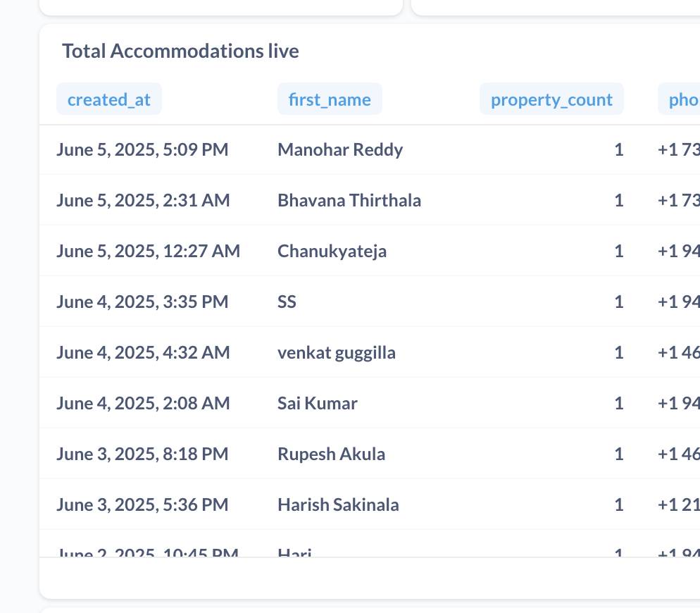The image size is (700, 613).
Task: Click the Bhavana Thirthala name cell
Action: pyautogui.click(x=349, y=201)
